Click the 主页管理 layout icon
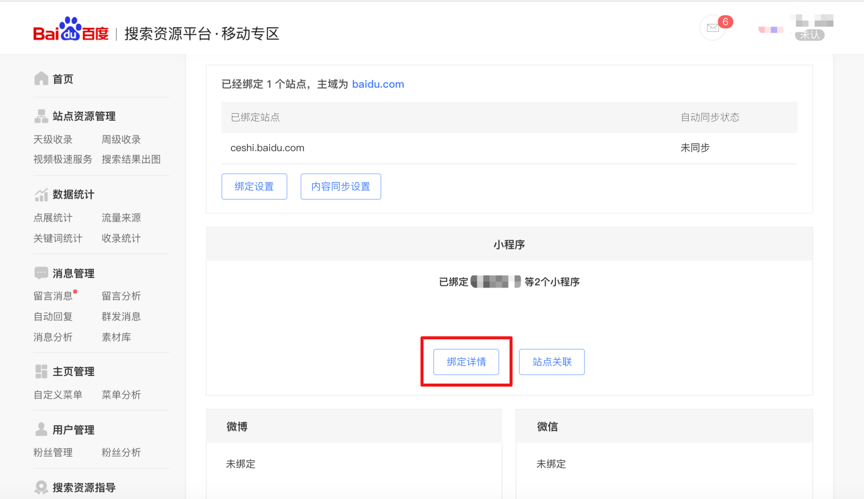The image size is (864, 499). [x=41, y=371]
